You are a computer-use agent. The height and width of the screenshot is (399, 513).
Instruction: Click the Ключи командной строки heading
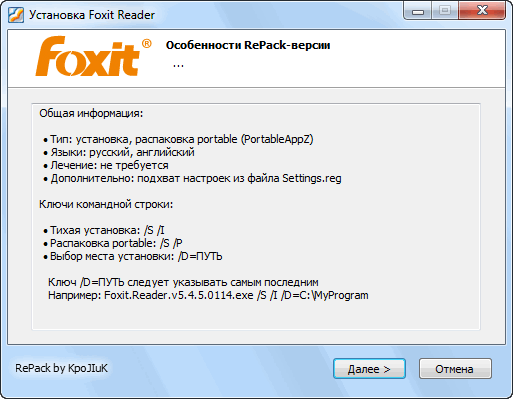106,204
